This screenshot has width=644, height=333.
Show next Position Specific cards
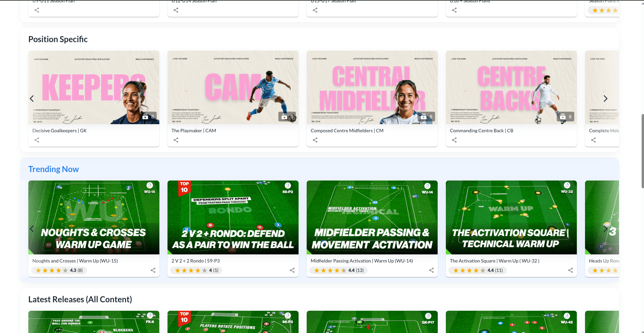click(605, 99)
